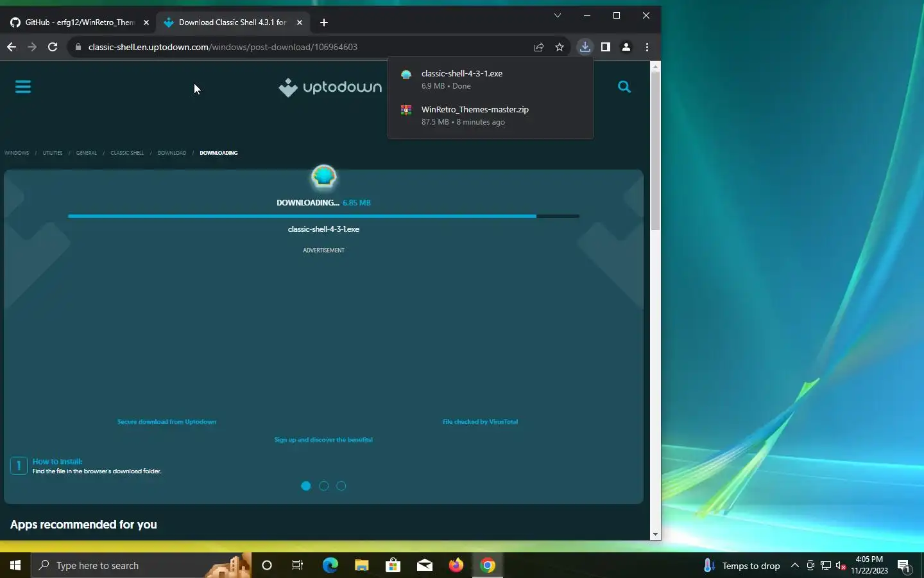This screenshot has width=924, height=578.
Task: Click the classic-shell-4-3-1.exe file name on page
Action: coord(323,229)
